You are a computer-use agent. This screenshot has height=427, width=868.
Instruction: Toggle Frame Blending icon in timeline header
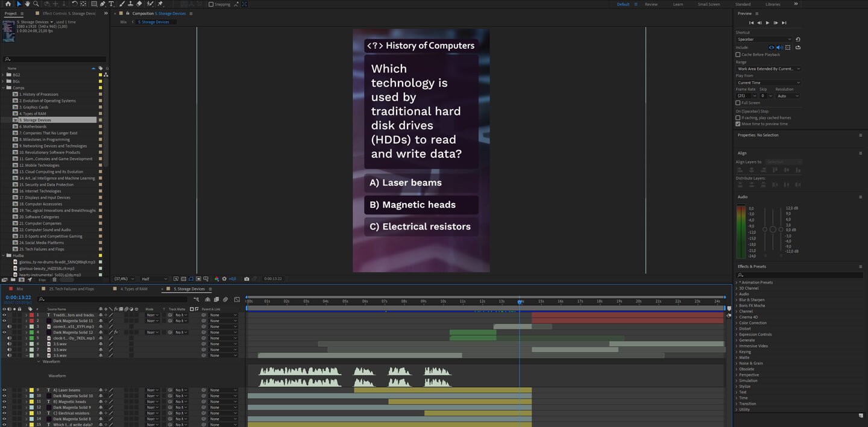[216, 299]
